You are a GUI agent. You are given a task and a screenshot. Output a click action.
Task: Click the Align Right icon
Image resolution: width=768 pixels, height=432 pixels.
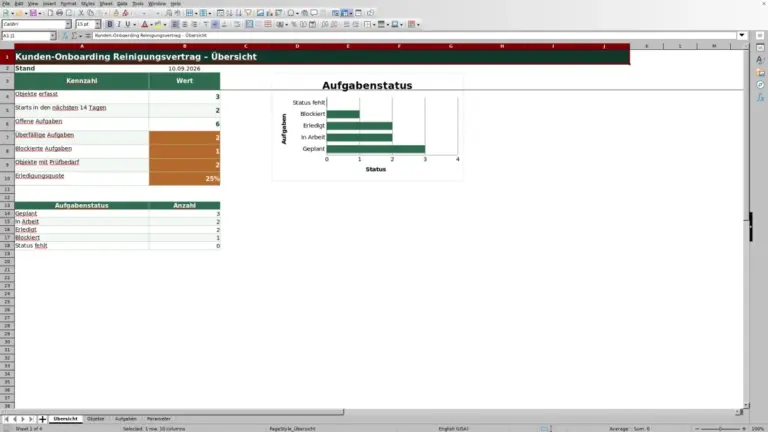point(194,24)
